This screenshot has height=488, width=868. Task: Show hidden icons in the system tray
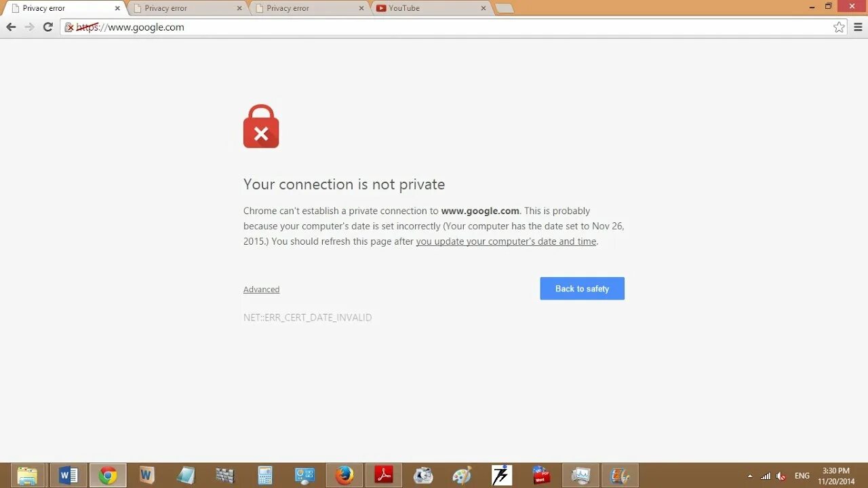click(750, 476)
